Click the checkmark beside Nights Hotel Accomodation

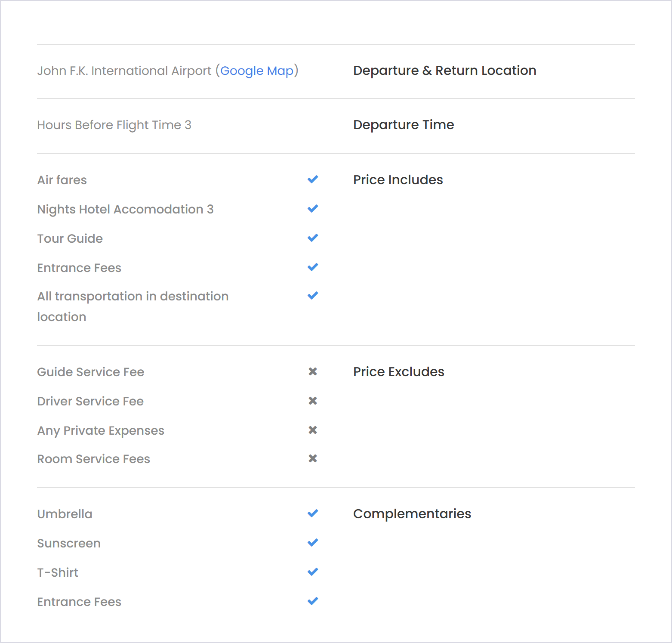pyautogui.click(x=313, y=209)
